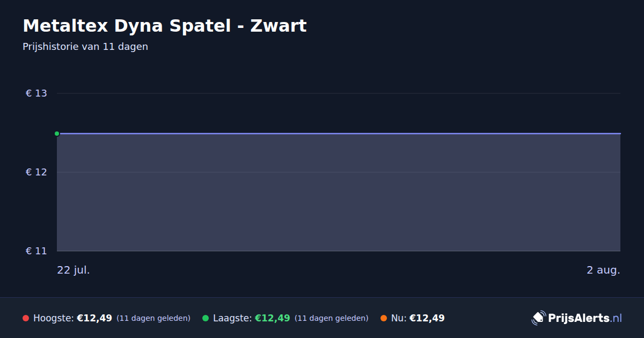644x338 pixels.
Task: Click the Metaltex Dyna Spatel - Zwart title
Action: [x=165, y=26]
